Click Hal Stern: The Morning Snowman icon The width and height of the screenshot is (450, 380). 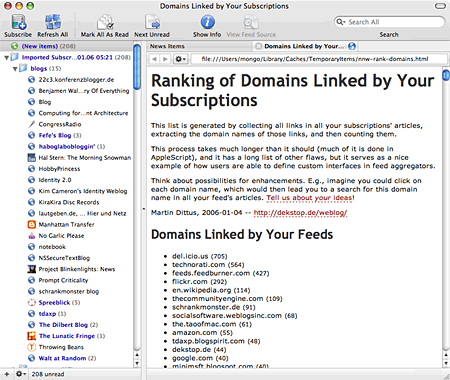click(31, 158)
